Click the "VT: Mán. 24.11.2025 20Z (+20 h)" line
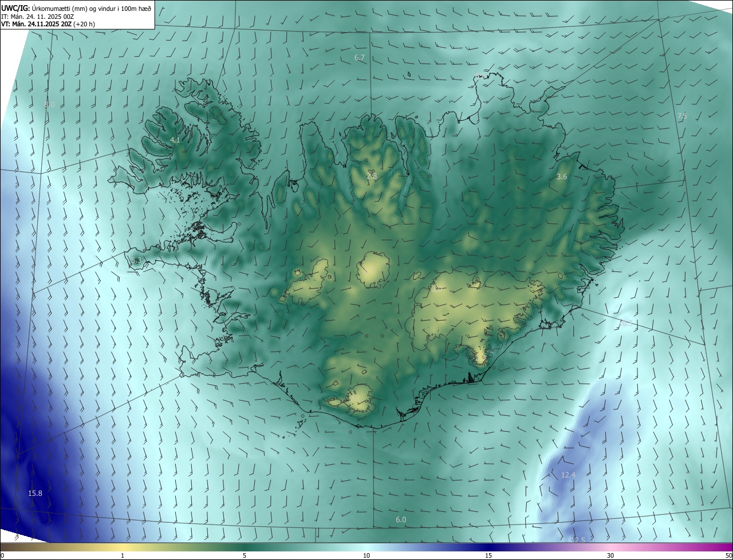 48,24
